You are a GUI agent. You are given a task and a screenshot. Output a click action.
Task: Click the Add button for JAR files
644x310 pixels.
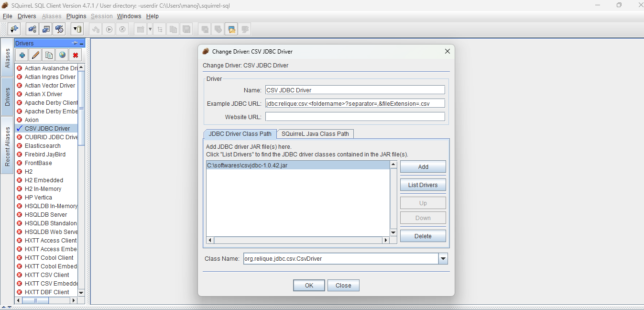[423, 166]
